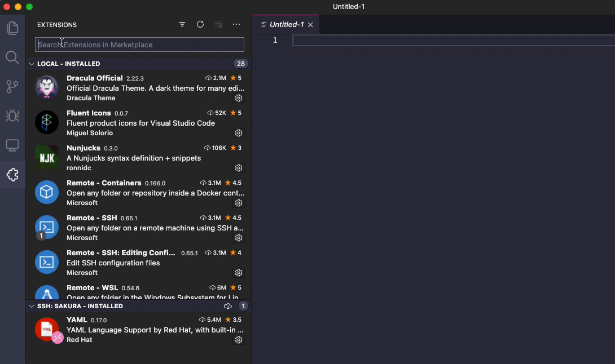The width and height of the screenshot is (615, 364).
Task: Open the filter extensions icon
Action: click(182, 24)
